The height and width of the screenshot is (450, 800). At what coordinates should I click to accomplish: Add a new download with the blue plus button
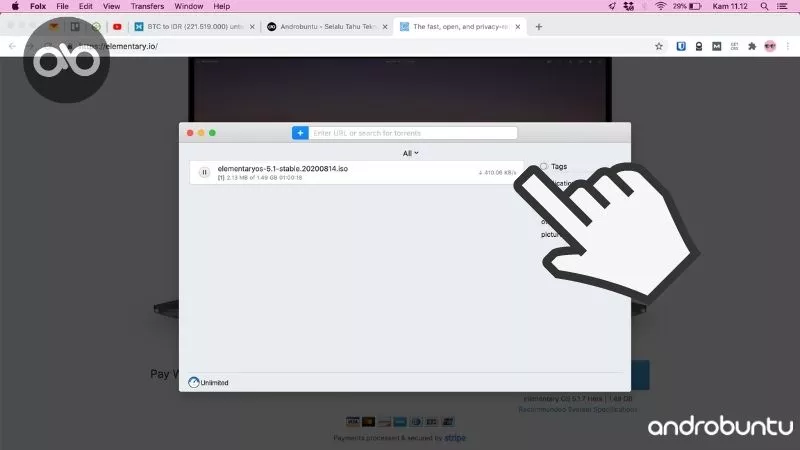tap(300, 133)
